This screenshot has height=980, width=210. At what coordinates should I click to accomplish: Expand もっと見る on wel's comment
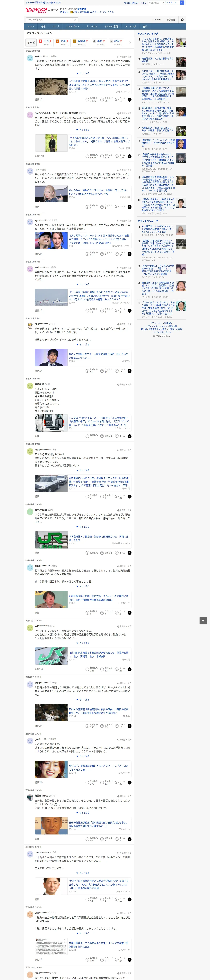point(83,284)
